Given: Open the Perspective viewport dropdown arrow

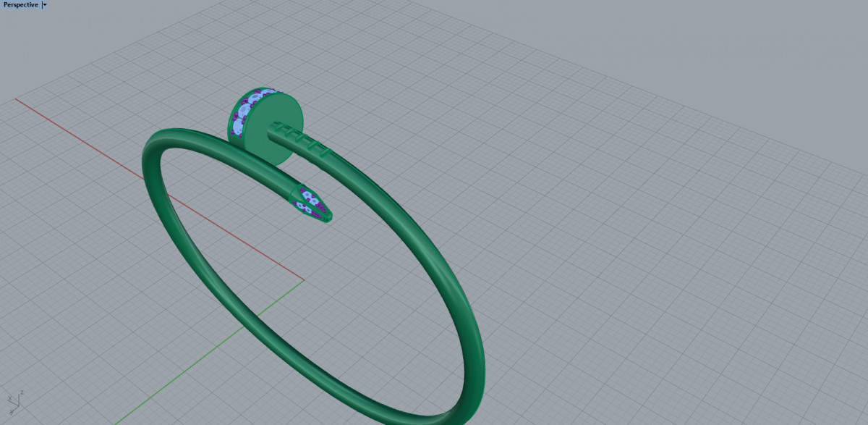Looking at the screenshot, I should click(45, 4).
